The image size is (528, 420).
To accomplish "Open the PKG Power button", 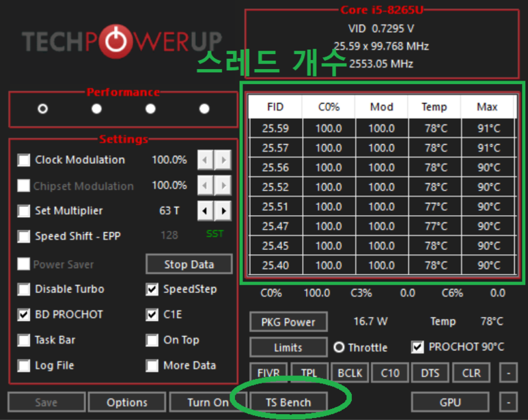I will click(288, 322).
